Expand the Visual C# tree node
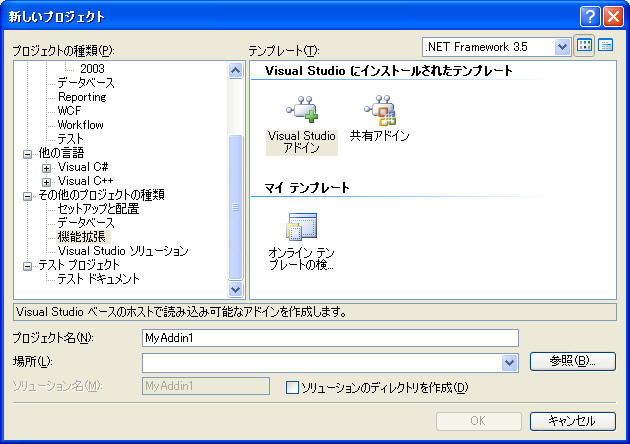The image size is (630, 444). pos(47,168)
